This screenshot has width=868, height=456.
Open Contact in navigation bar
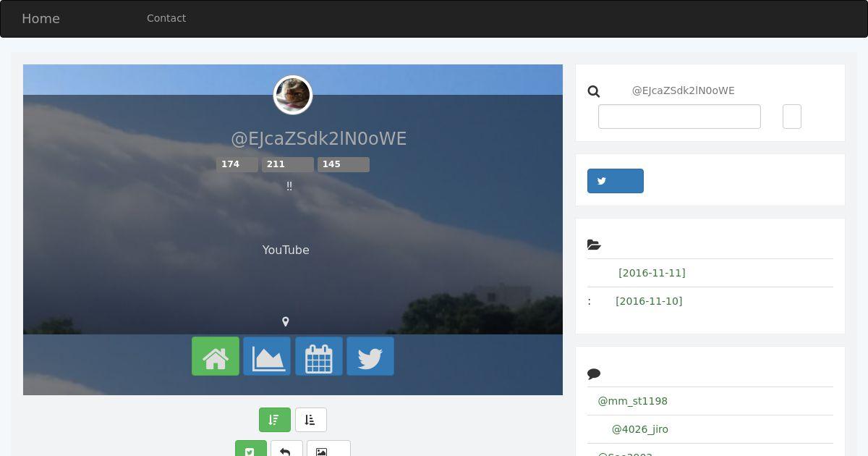tap(166, 18)
